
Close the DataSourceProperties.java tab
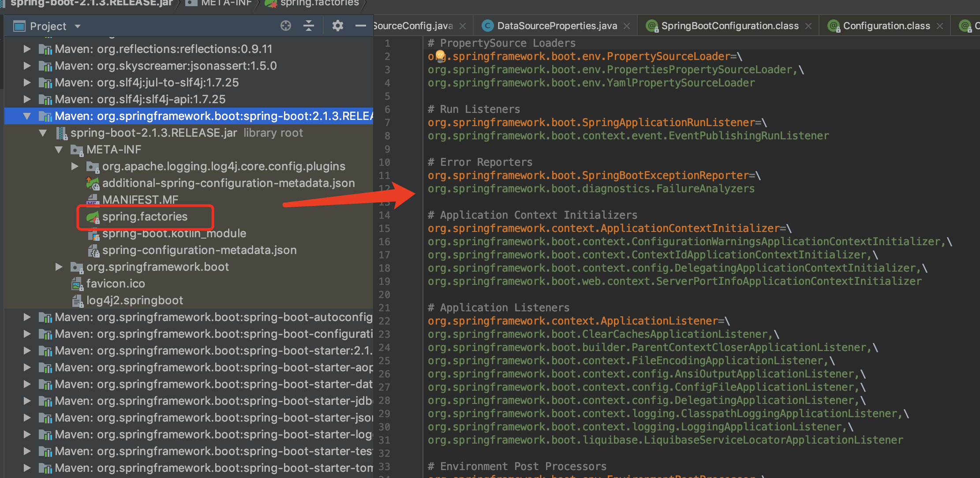click(627, 26)
